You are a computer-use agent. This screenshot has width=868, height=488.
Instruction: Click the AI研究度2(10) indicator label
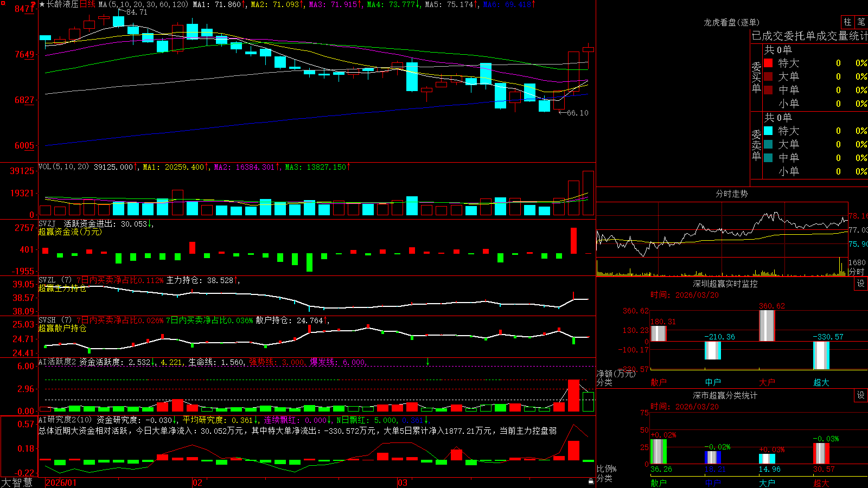[66, 420]
